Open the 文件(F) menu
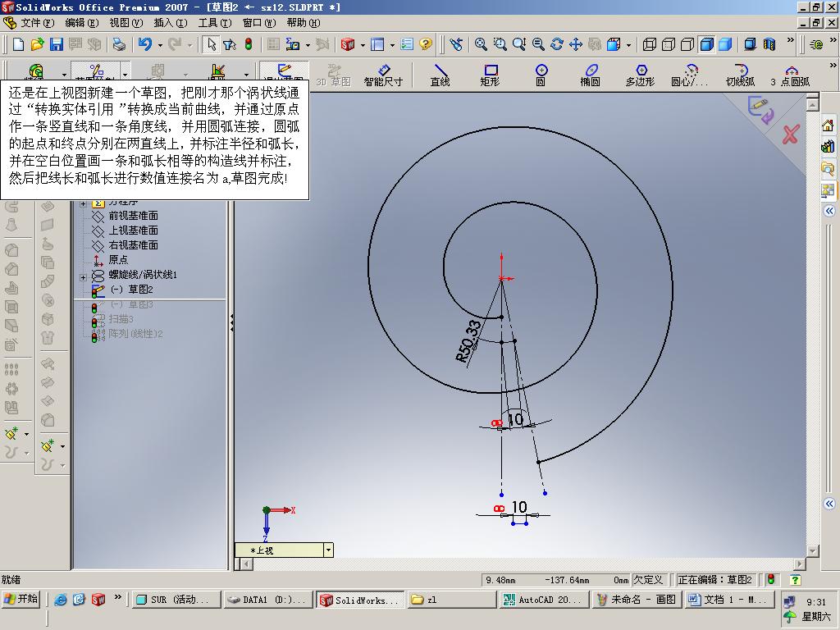Image resolution: width=840 pixels, height=630 pixels. click(38, 23)
